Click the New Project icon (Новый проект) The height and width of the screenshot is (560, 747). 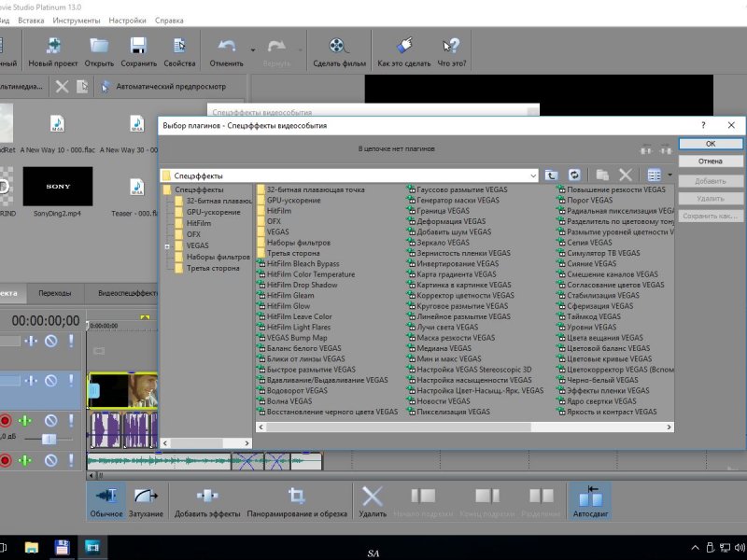click(53, 52)
